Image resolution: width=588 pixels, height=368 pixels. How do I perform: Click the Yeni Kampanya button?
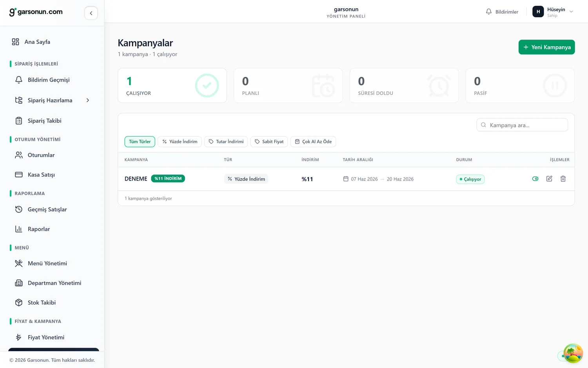[x=546, y=47]
